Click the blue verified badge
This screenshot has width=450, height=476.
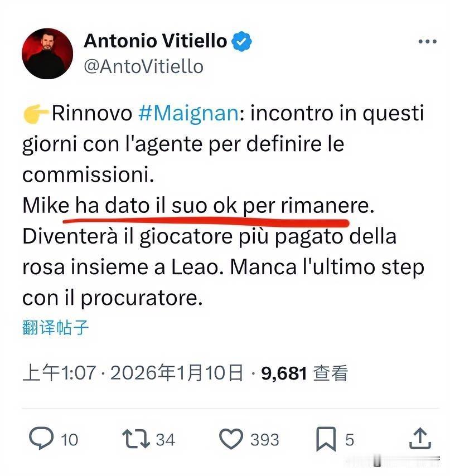click(241, 41)
